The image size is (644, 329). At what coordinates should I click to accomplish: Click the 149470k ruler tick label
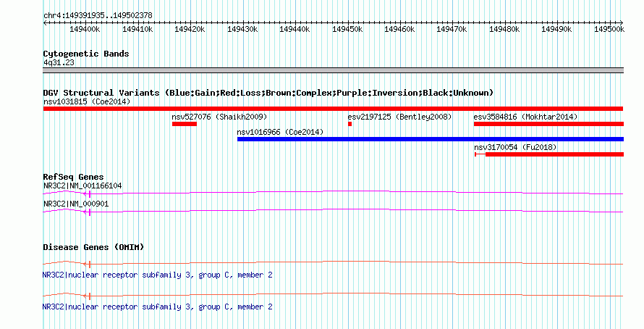click(452, 29)
